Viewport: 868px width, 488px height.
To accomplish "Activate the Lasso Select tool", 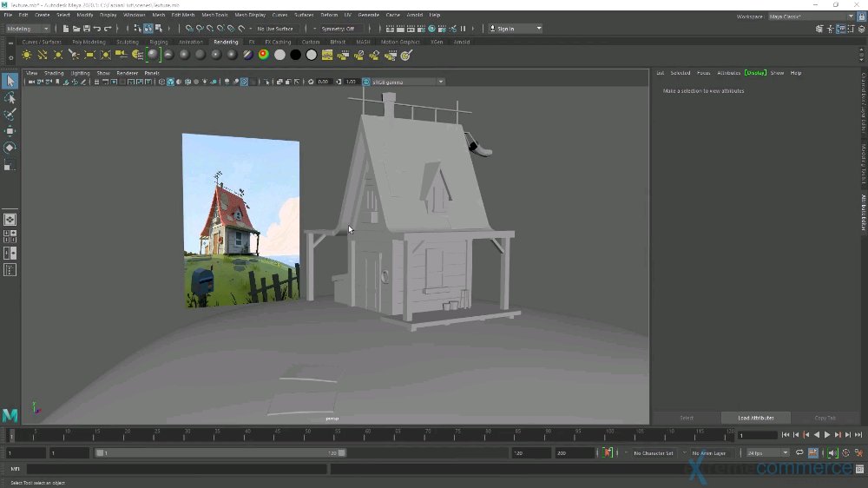I will [10, 98].
